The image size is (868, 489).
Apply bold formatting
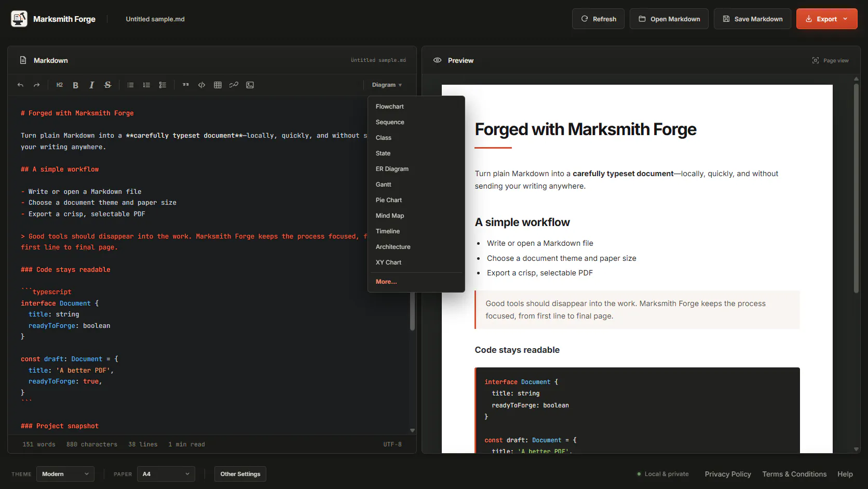click(76, 85)
